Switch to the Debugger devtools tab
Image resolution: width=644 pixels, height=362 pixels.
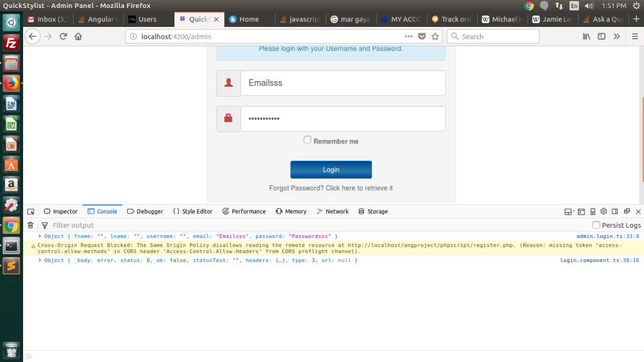click(x=145, y=212)
